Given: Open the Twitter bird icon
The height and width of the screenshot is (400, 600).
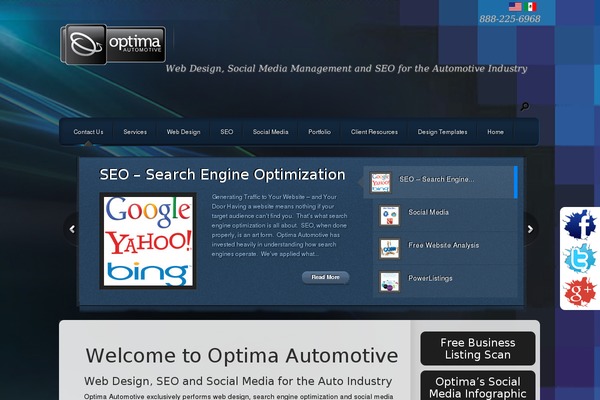Looking at the screenshot, I should click(580, 258).
